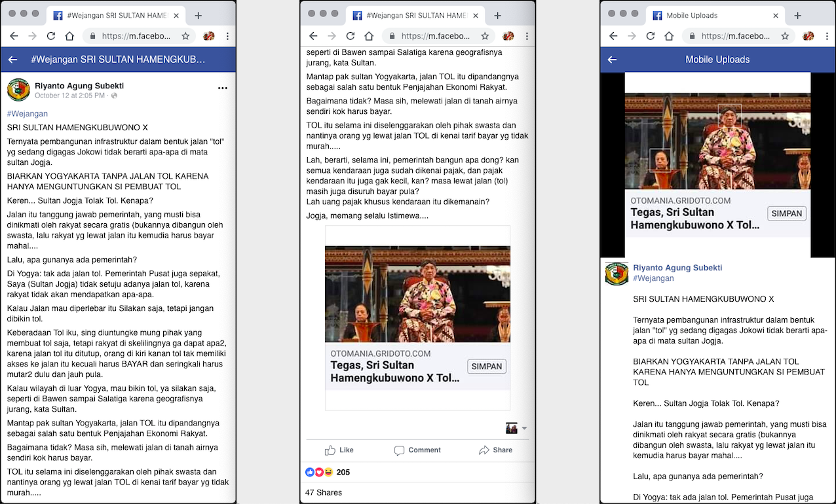This screenshot has width=836, height=504.
Task: Go back using Mobile Uploads header arrow
Action: 612,60
